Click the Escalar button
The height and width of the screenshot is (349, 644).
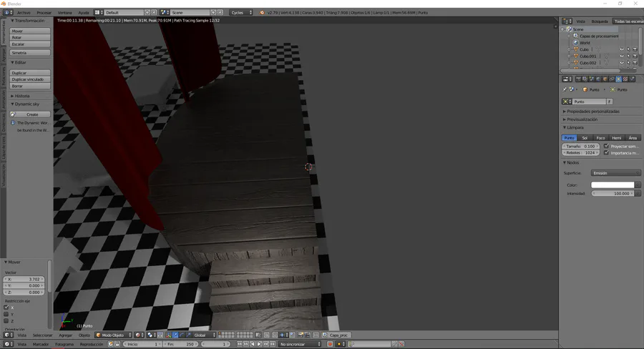(30, 44)
